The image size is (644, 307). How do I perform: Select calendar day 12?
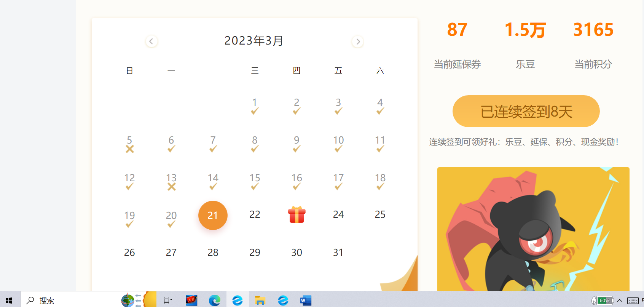click(x=129, y=182)
